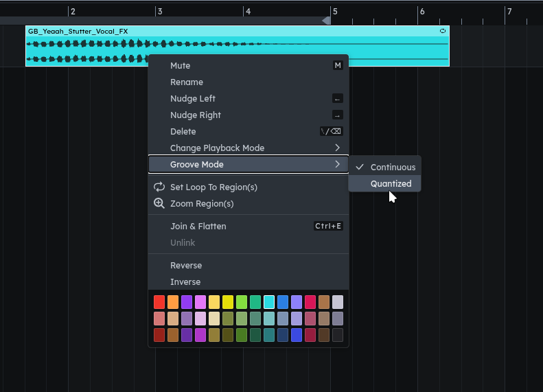Pick the orange swatch in top row
The image size is (543, 392).
(x=173, y=302)
